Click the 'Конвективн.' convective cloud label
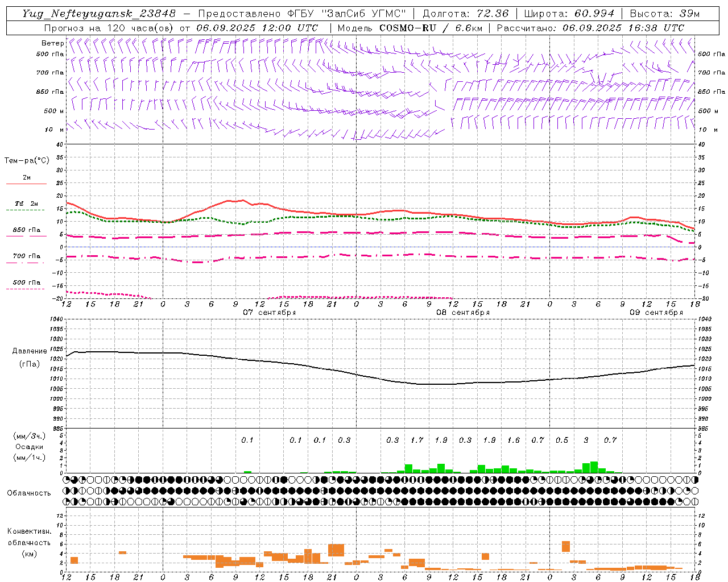The width and height of the screenshot is (728, 582). pos(29,531)
